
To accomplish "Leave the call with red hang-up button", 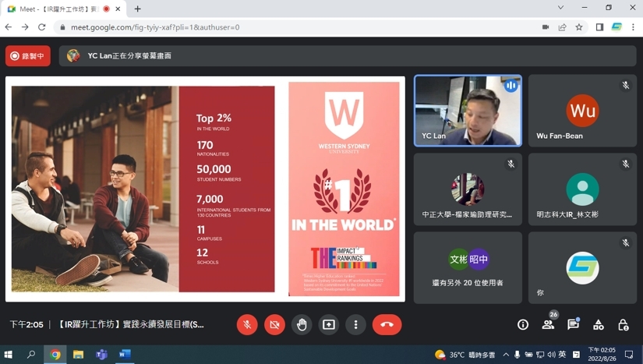I will pos(387,325).
